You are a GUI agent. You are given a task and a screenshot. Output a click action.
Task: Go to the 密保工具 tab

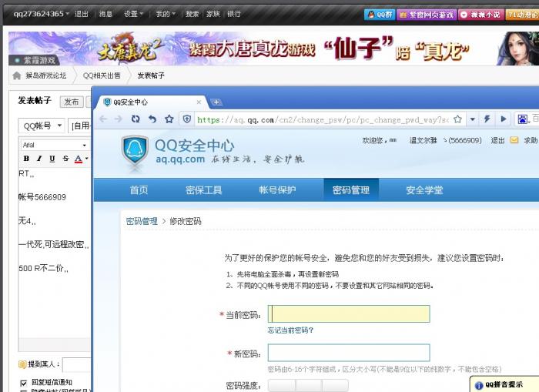point(203,189)
